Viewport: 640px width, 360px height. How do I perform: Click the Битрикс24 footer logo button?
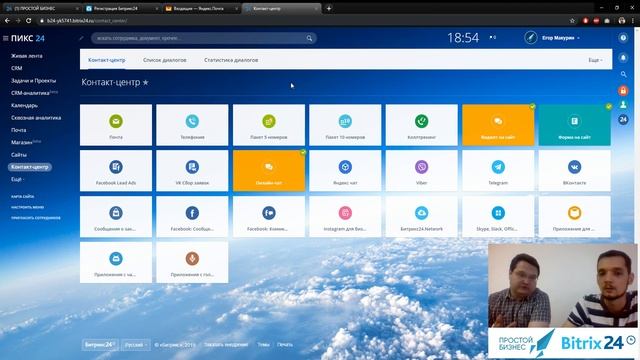[100, 344]
